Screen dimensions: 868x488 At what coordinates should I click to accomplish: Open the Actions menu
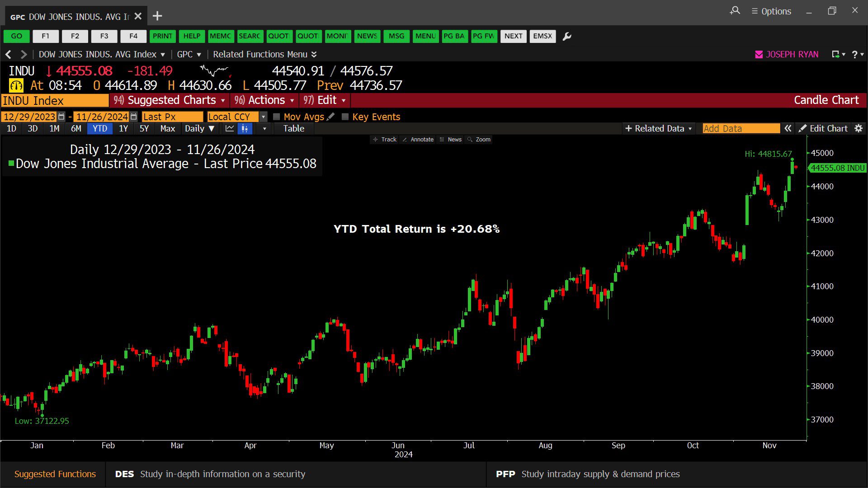pyautogui.click(x=264, y=100)
